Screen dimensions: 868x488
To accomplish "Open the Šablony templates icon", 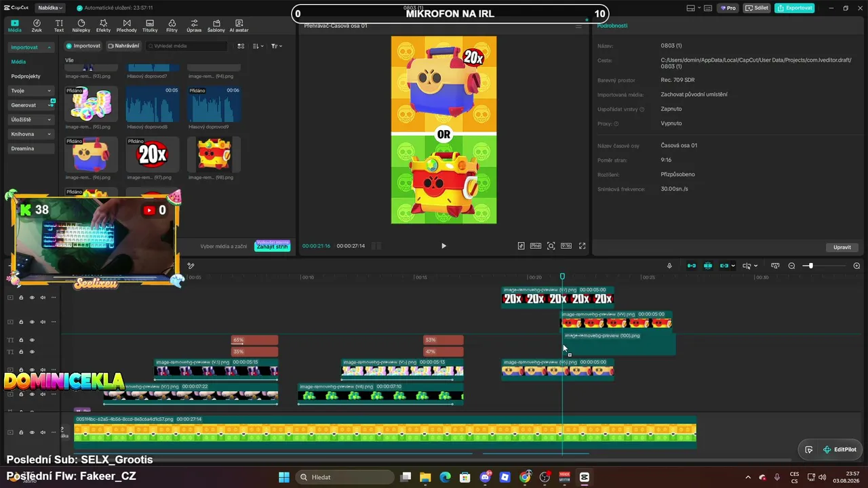I will pos(216,26).
